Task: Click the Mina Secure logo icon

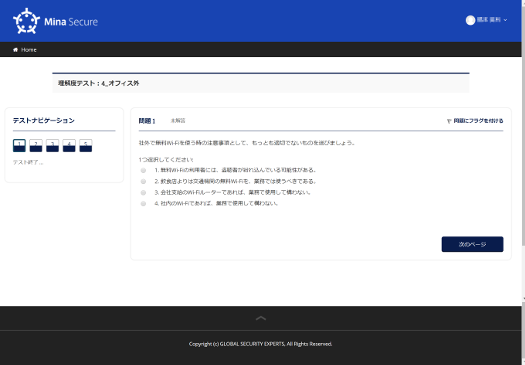Action: (26, 21)
